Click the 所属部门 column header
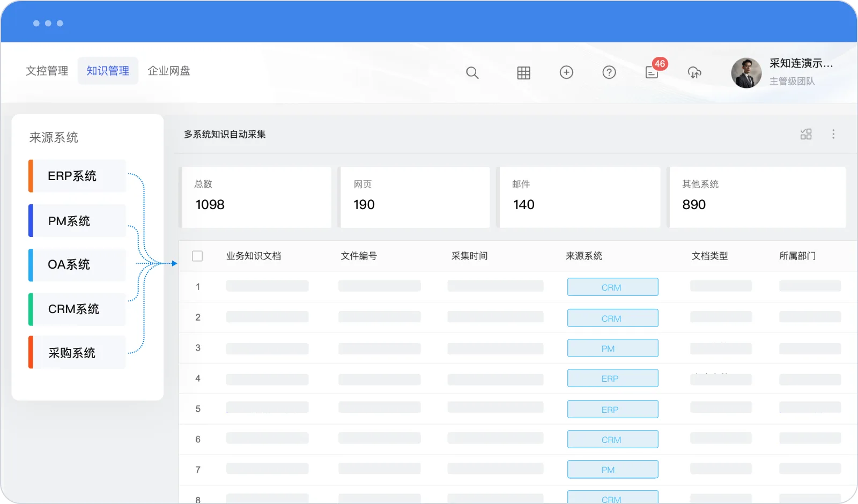 point(797,256)
